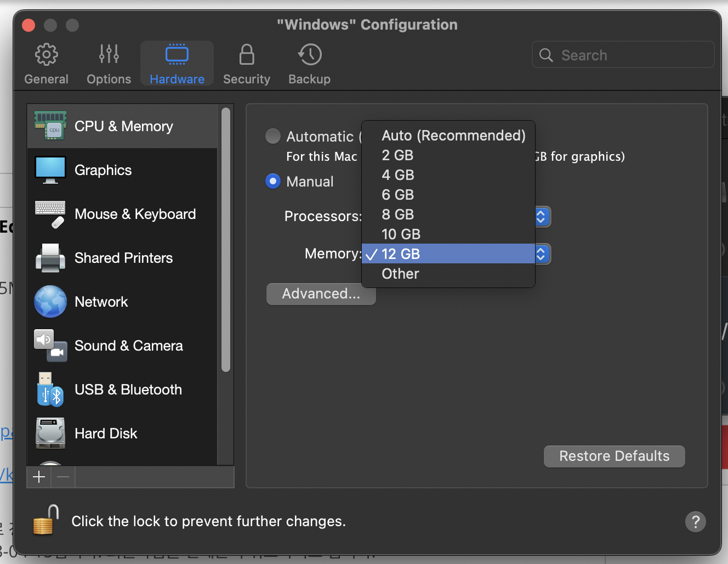The width and height of the screenshot is (728, 564).
Task: Open help with the question mark button
Action: (696, 522)
